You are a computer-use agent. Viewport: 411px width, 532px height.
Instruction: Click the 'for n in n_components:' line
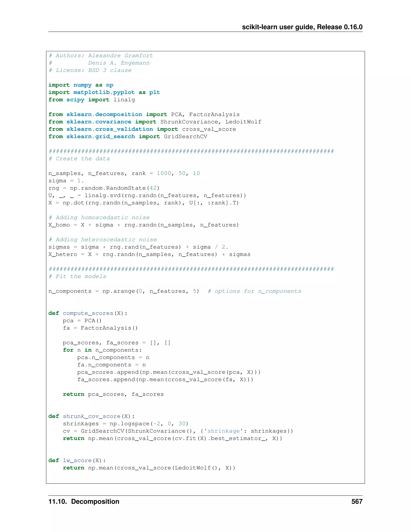coord(102,350)
